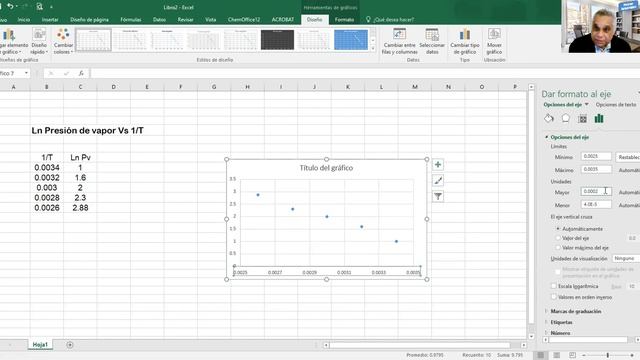Click Cambiar entre filas y columnas
The width and height of the screenshot is (640, 360).
click(400, 41)
